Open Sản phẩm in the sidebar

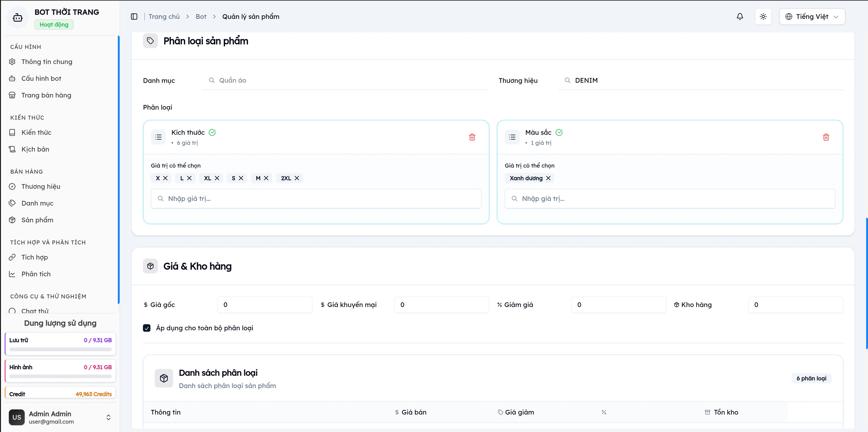37,220
